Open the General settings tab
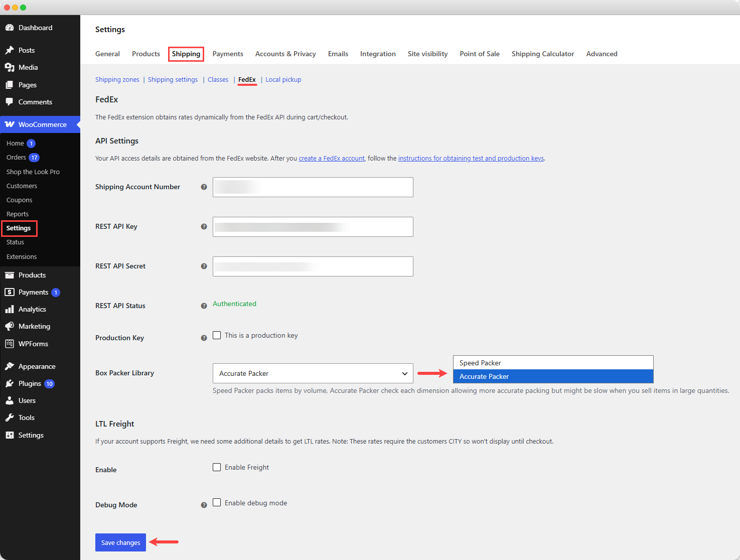This screenshot has height=560, width=740. pyautogui.click(x=107, y=54)
